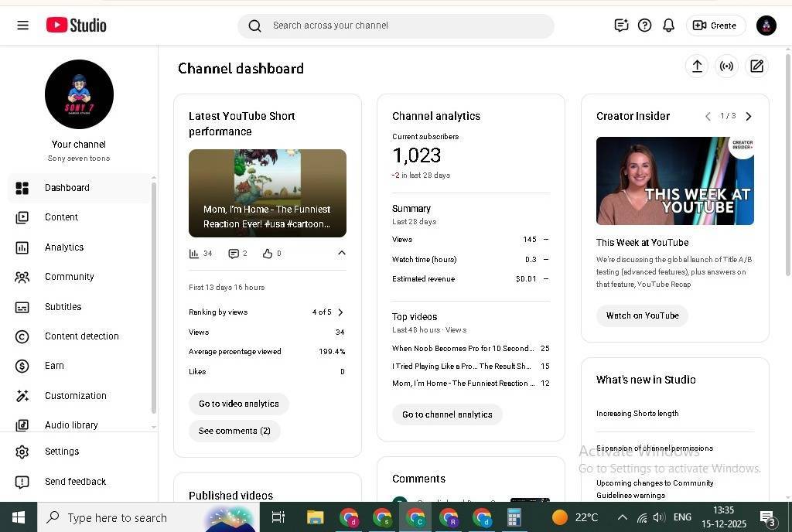The width and height of the screenshot is (792, 532).
Task: Open the notifications bell
Action: (668, 26)
